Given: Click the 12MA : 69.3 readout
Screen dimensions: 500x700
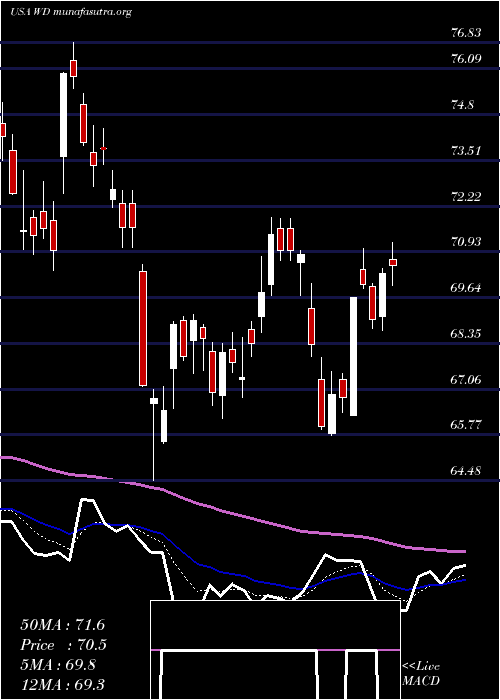Looking at the screenshot, I should [x=62, y=684].
